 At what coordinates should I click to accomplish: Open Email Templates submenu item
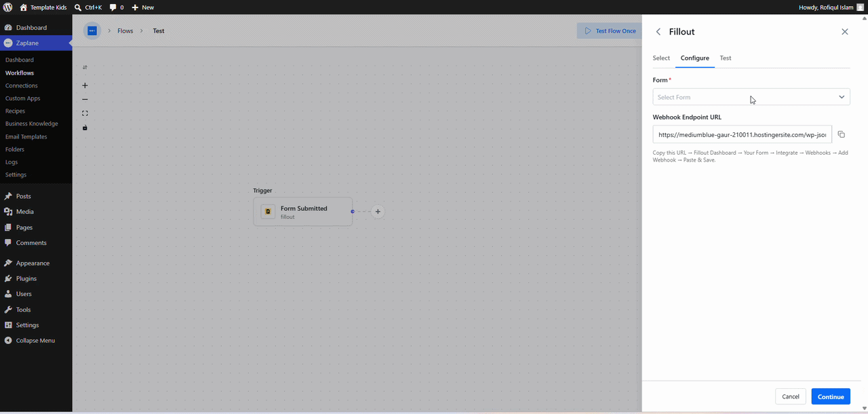[x=26, y=136]
